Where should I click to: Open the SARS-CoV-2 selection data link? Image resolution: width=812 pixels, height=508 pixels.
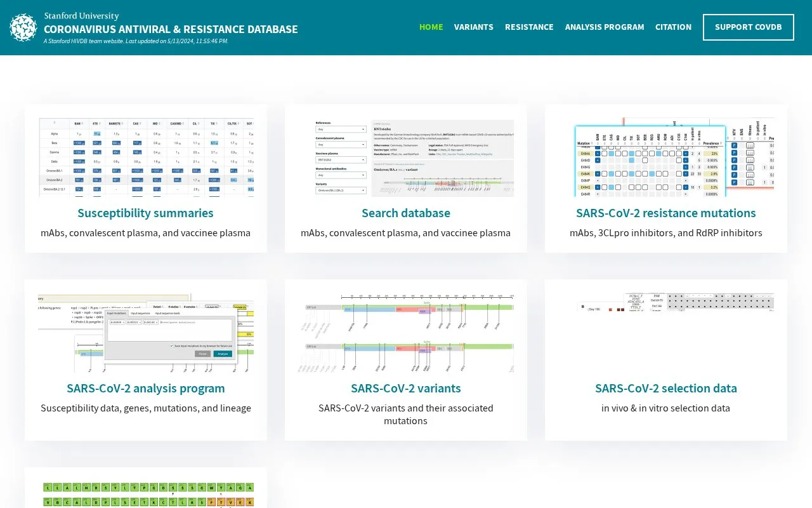666,388
